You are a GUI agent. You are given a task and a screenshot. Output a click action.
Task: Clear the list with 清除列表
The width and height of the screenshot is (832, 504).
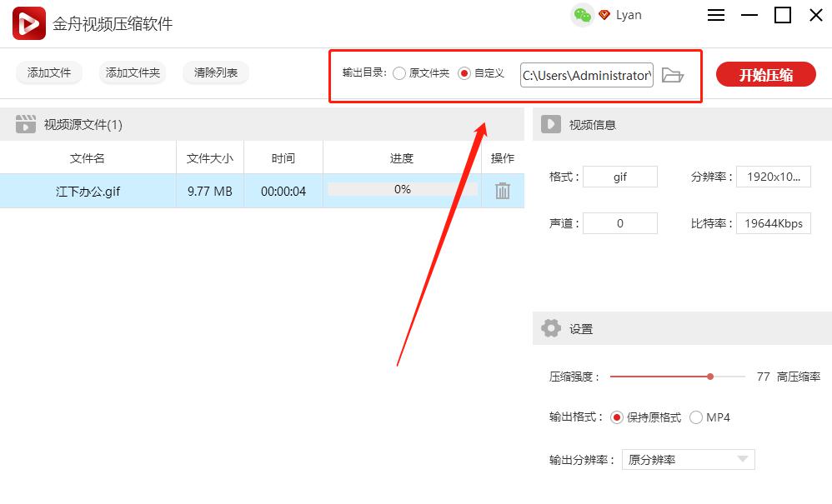tap(215, 72)
